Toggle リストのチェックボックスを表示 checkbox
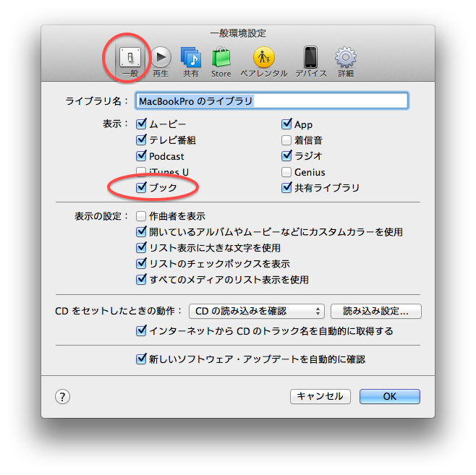Viewport: 476px width, 475px height. (141, 263)
